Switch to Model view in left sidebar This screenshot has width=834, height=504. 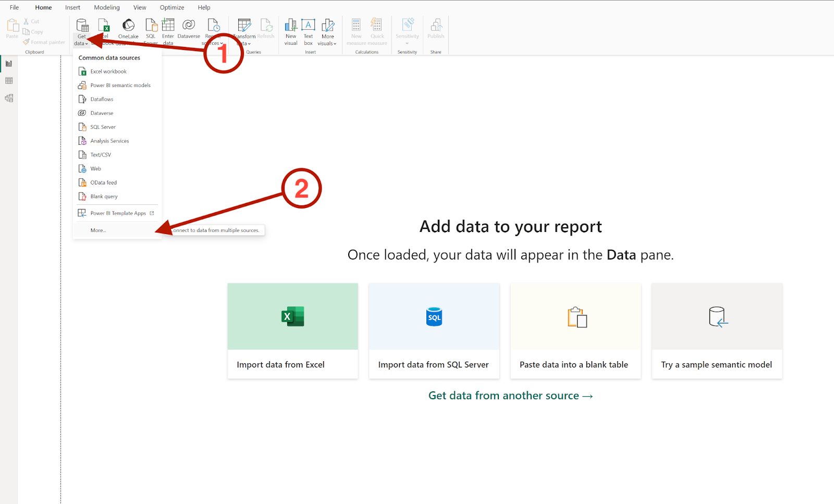pyautogui.click(x=9, y=98)
